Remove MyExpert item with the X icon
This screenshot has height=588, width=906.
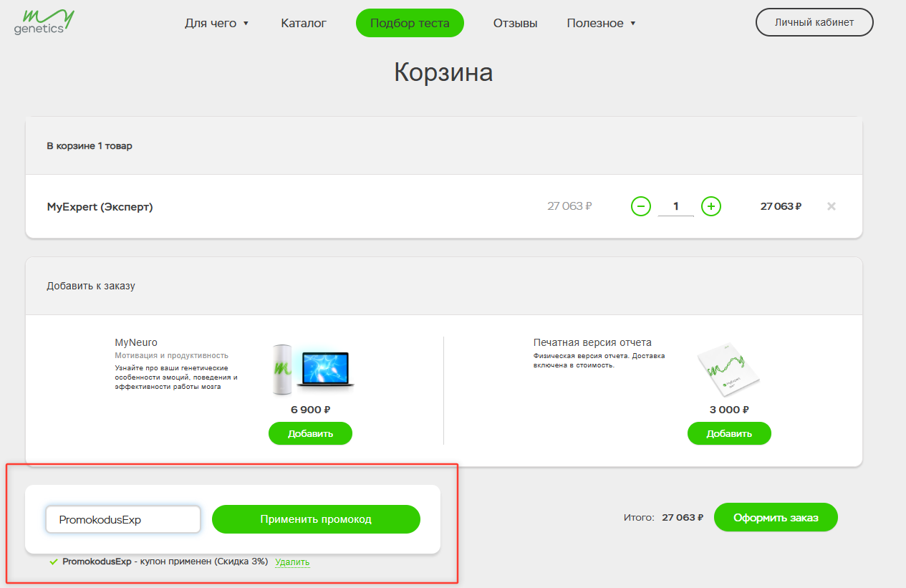(x=831, y=206)
